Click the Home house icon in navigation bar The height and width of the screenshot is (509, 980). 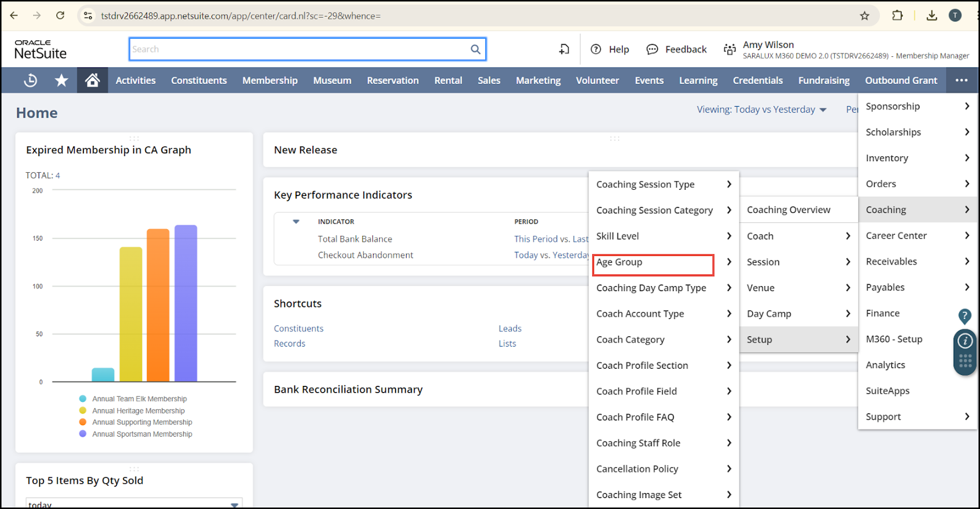point(92,80)
